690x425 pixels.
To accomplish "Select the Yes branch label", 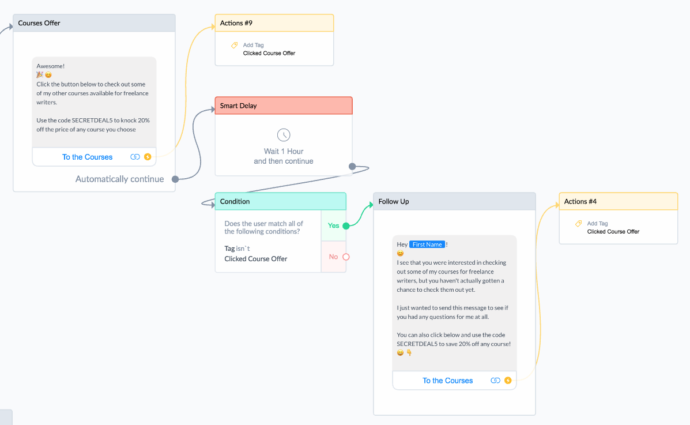I will point(334,226).
